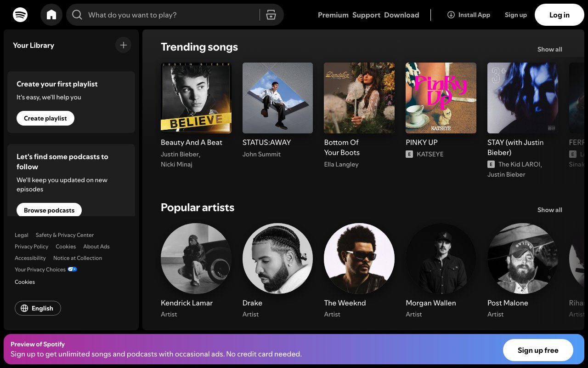Show all Trending songs

point(549,49)
